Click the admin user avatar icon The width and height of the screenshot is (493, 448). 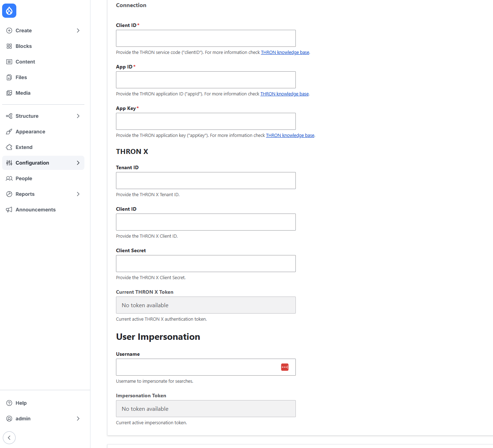coord(9,419)
